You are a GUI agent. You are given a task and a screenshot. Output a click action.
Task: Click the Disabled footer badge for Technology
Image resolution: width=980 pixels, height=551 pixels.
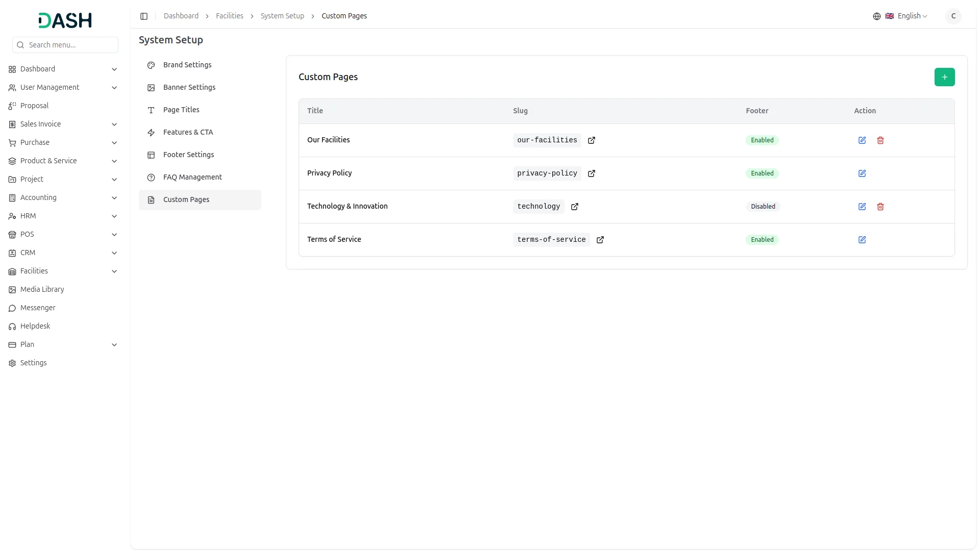[763, 207]
